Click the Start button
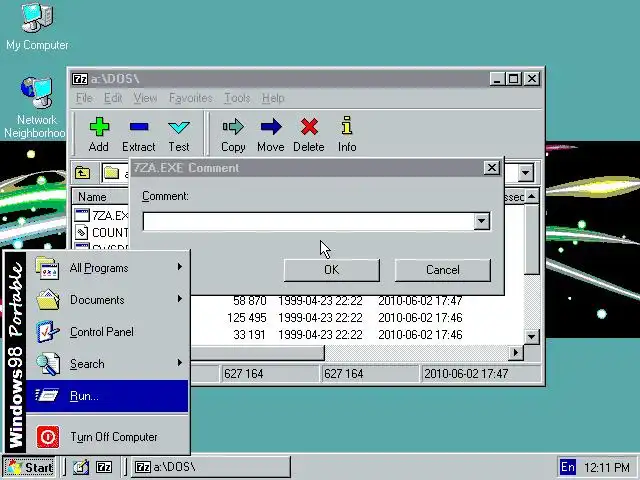The width and height of the screenshot is (640, 480). point(29,467)
